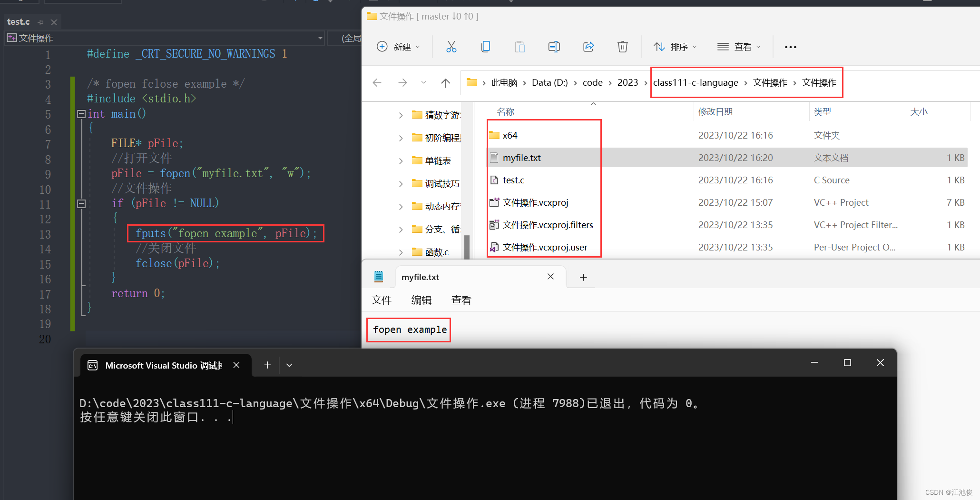This screenshot has width=980, height=500.
Task: Sort by 类型 column header
Action: (x=822, y=112)
